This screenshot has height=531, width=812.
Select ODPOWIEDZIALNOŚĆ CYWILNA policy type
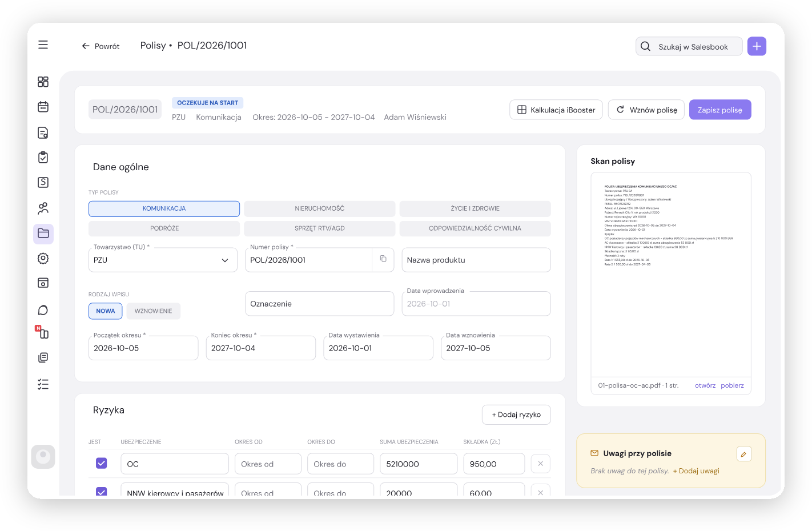(x=475, y=228)
